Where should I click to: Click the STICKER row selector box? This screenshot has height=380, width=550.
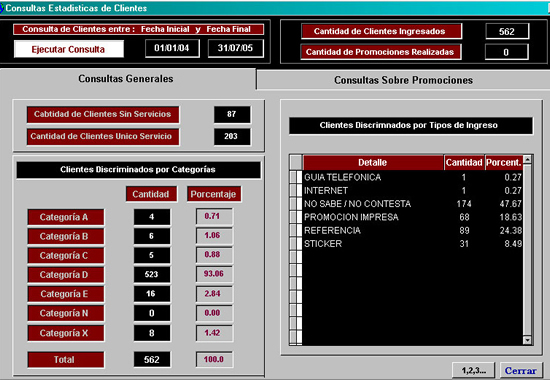[293, 244]
